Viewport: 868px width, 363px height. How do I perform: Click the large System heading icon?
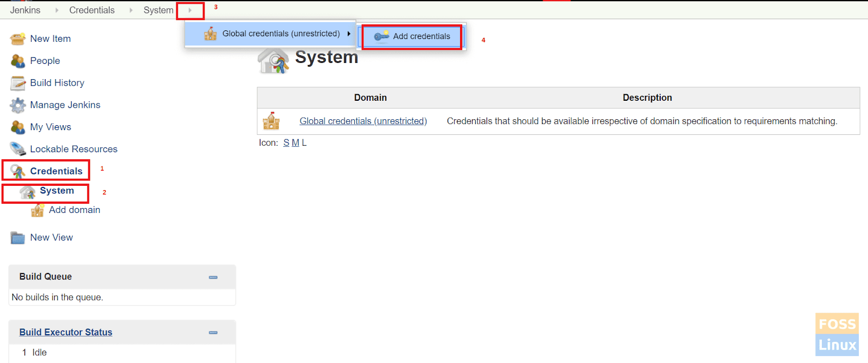point(273,61)
